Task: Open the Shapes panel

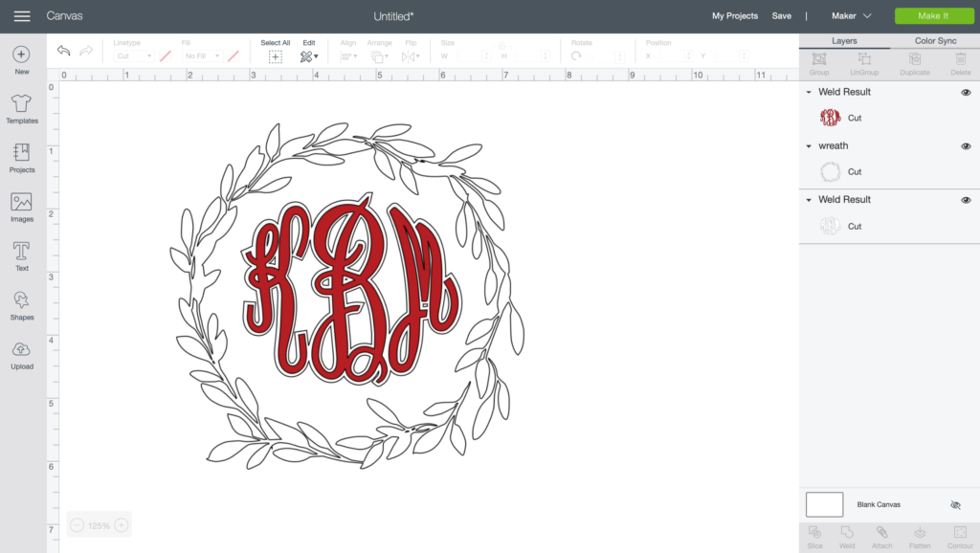Action: [21, 306]
